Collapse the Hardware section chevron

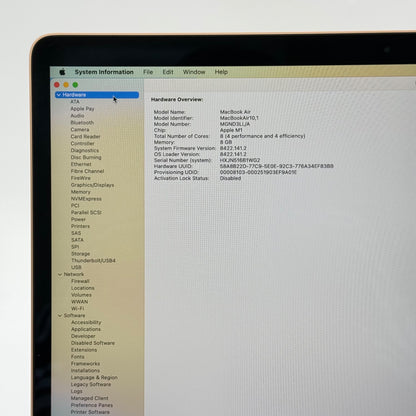pyautogui.click(x=59, y=95)
